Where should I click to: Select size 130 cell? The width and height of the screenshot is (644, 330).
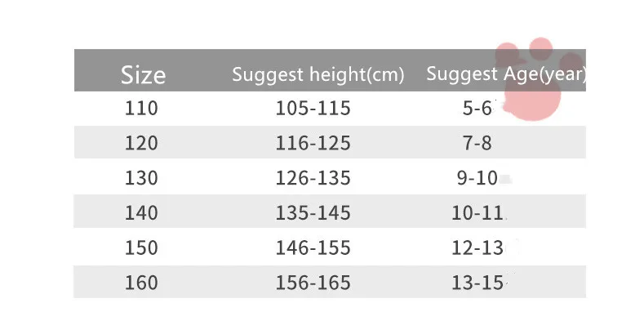point(141,178)
